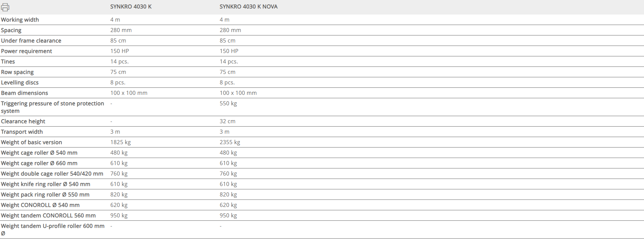Click the Transport width row label
The height and width of the screenshot is (240, 644).
point(22,132)
